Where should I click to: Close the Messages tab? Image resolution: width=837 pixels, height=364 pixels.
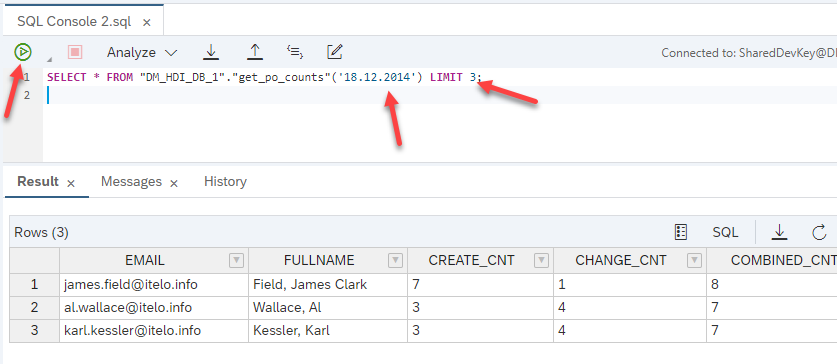click(173, 183)
